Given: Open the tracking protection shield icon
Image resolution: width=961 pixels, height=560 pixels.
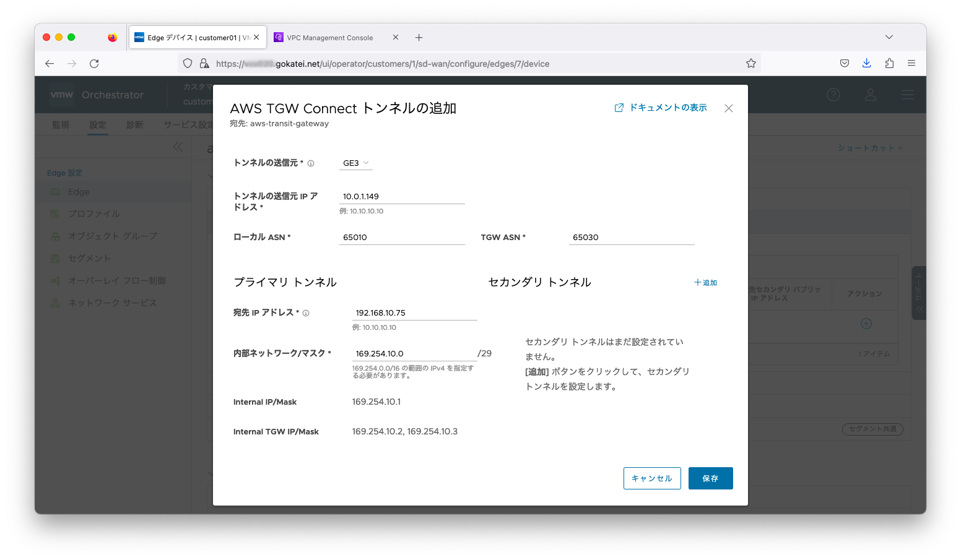Looking at the screenshot, I should [188, 63].
